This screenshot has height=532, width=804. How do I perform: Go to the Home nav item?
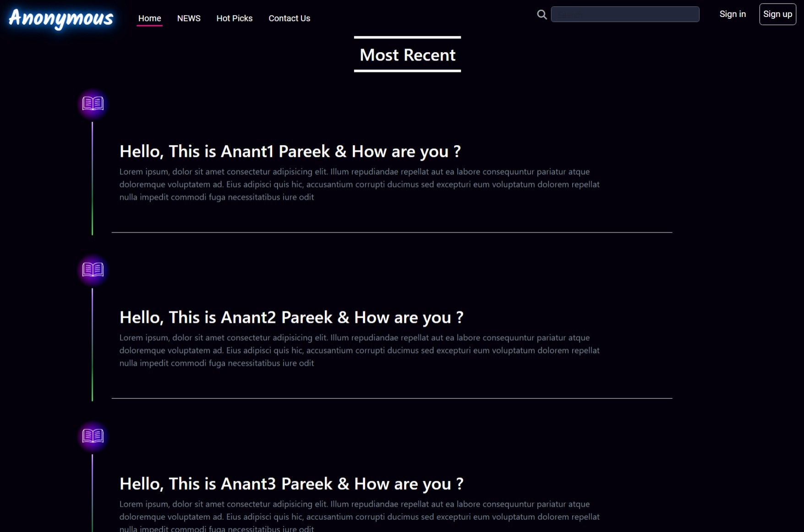(x=149, y=18)
